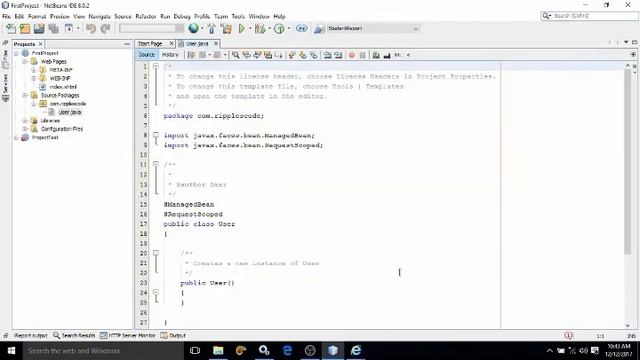Expand the WEB-INF folder node

(x=33, y=78)
